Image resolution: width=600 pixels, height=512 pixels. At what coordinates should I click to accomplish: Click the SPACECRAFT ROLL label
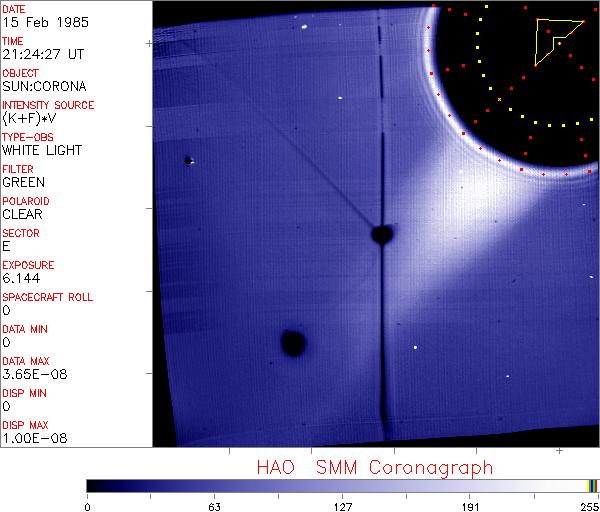[47, 297]
